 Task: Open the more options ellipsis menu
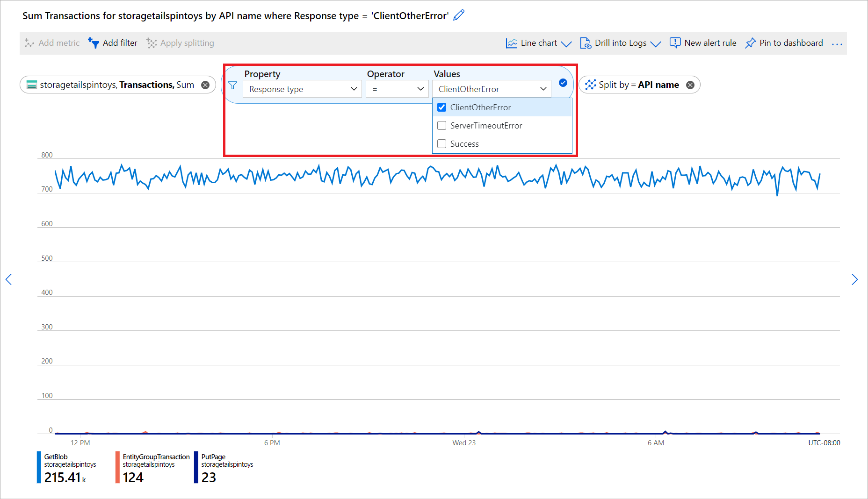pos(837,43)
